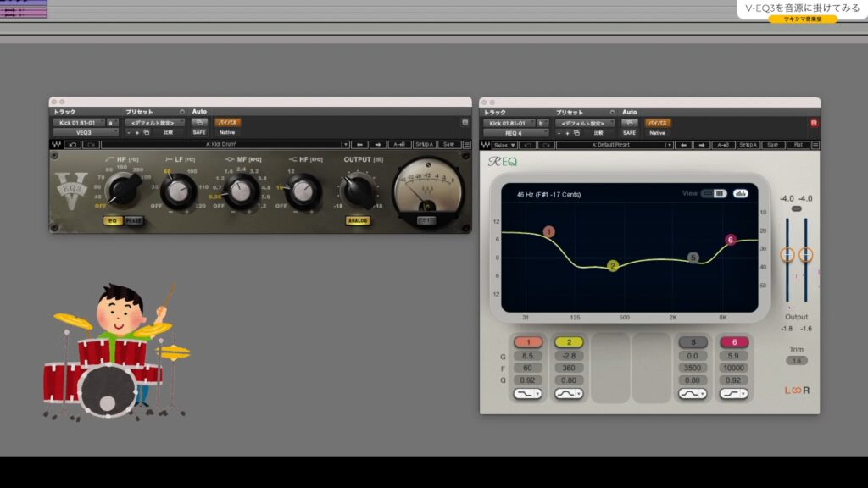
Task: Open VEQ3 plugin selector dropdown
Action: click(86, 133)
